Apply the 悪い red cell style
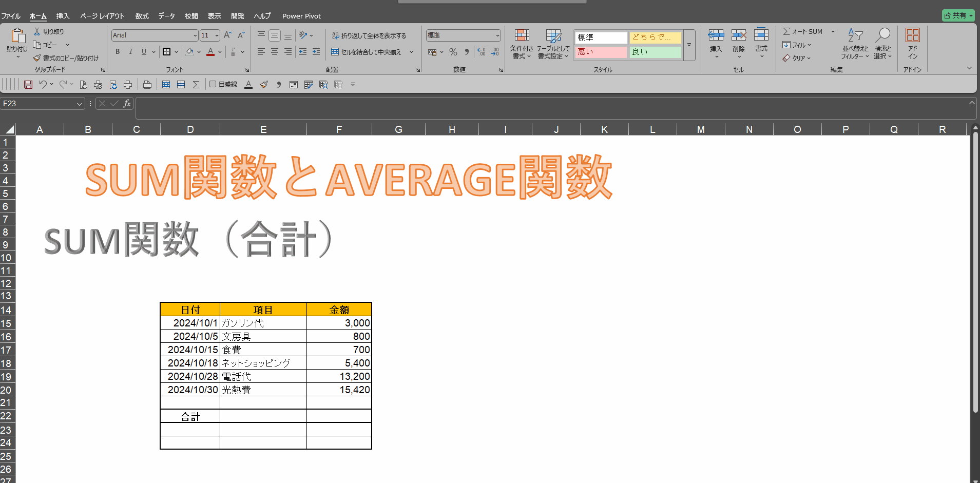980x483 pixels. (x=600, y=52)
